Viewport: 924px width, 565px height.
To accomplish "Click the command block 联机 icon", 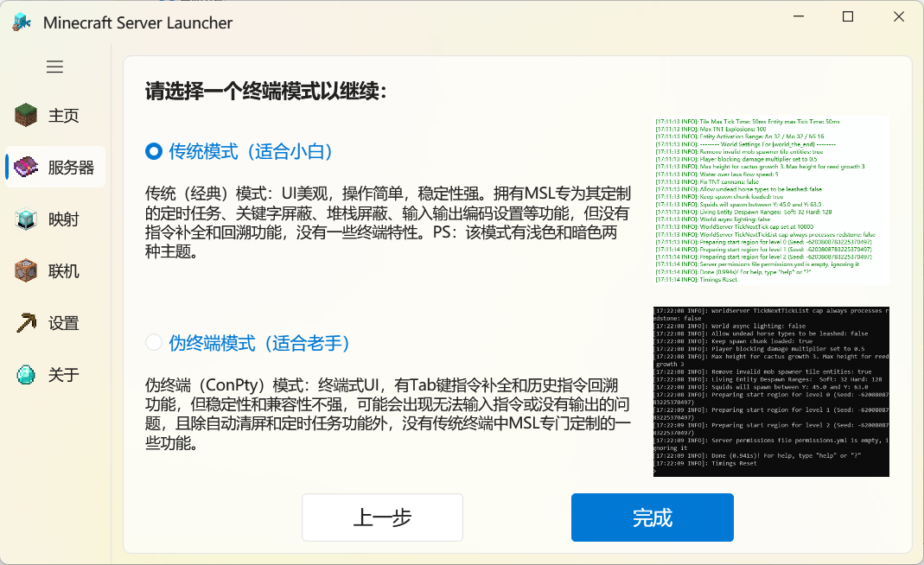I will [27, 270].
